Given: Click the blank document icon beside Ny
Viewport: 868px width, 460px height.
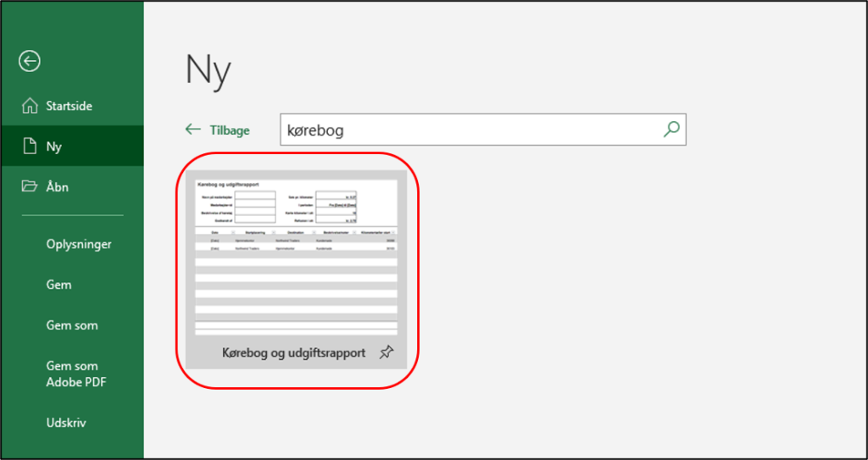Looking at the screenshot, I should (31, 147).
